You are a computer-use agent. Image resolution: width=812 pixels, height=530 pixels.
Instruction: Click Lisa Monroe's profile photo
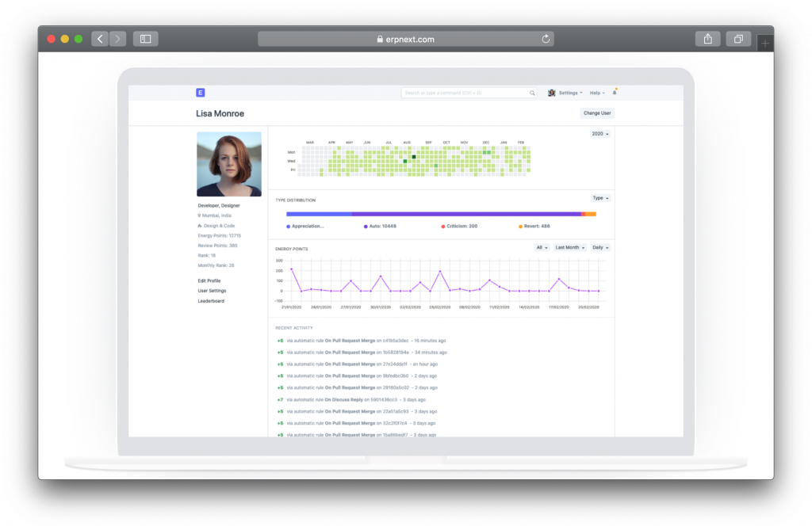[229, 164]
